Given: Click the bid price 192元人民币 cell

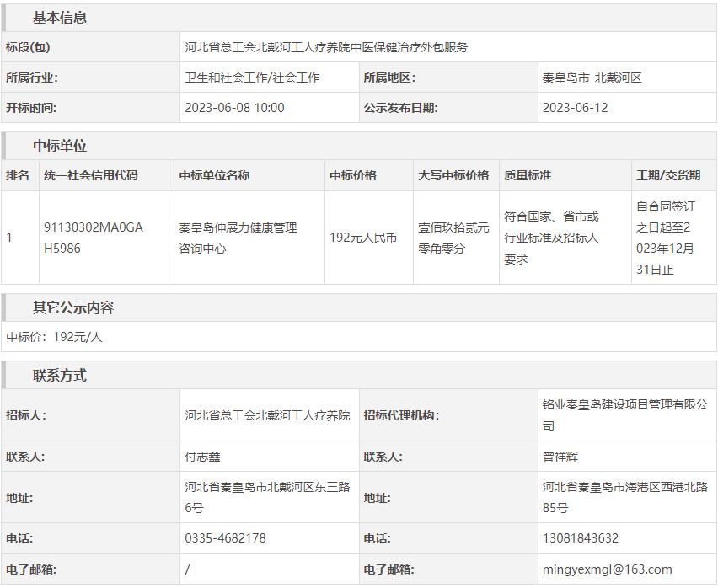Looking at the screenshot, I should (363, 238).
